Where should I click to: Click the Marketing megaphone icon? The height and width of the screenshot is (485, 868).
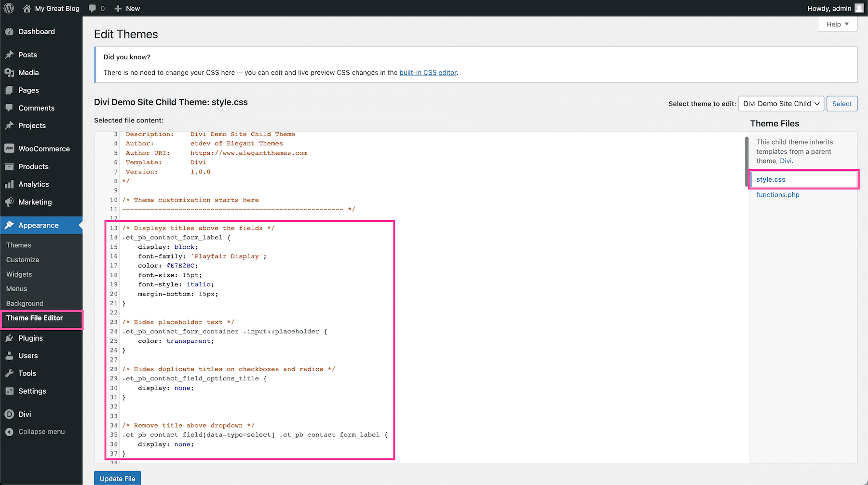(9, 202)
